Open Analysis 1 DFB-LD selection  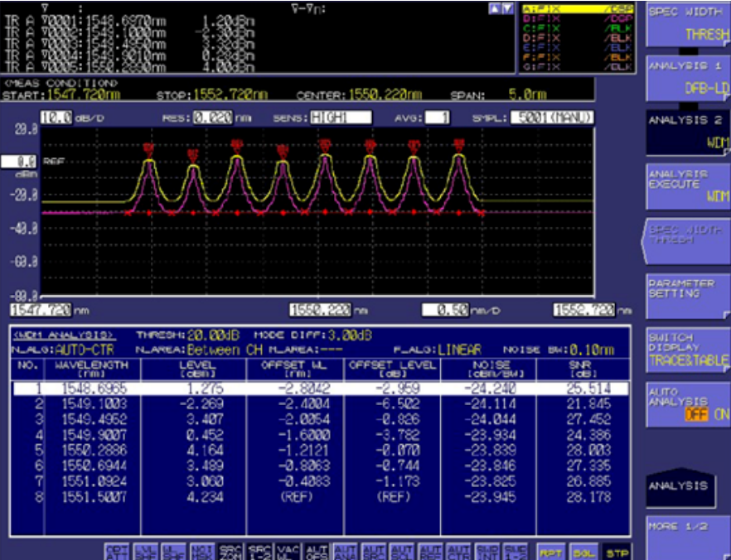click(x=687, y=77)
